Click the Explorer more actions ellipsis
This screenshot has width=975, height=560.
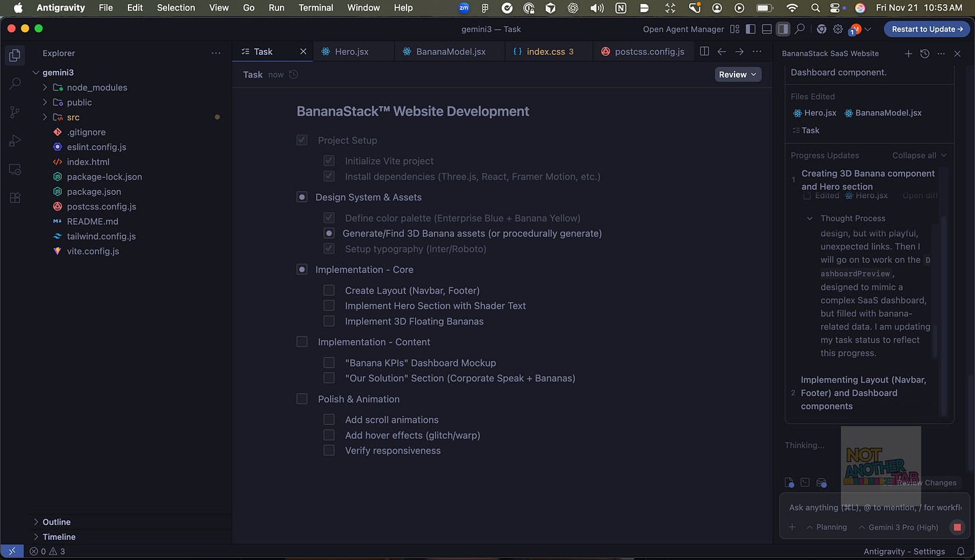(216, 53)
